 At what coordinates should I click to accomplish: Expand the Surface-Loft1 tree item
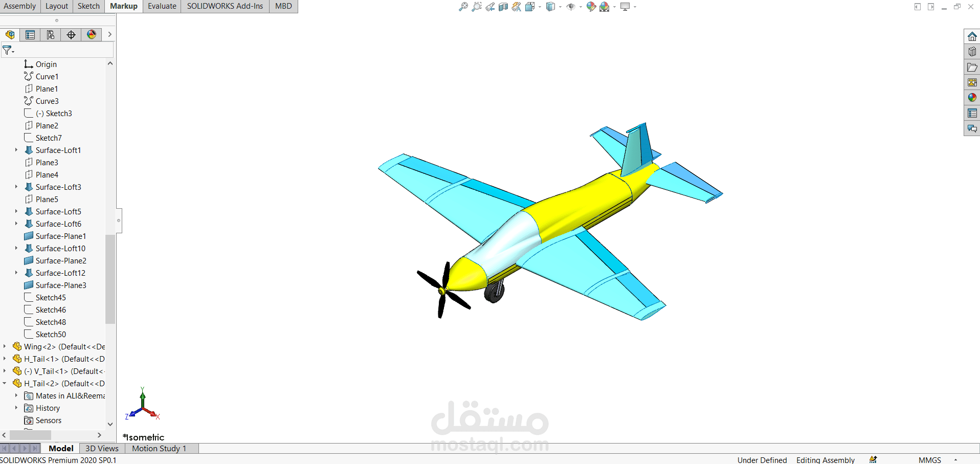pyautogui.click(x=16, y=150)
